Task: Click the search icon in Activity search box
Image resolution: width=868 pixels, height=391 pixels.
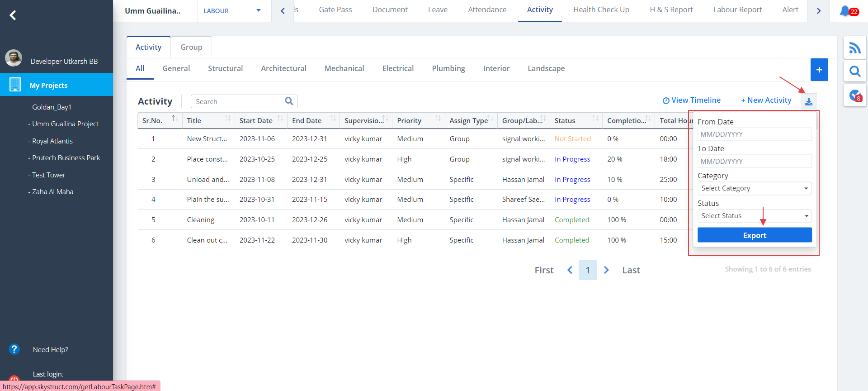Action: coord(289,101)
